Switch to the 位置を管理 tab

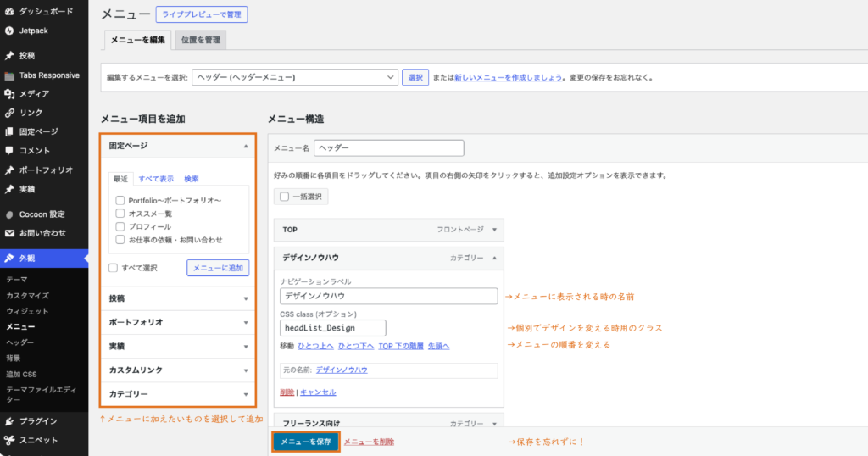point(203,40)
